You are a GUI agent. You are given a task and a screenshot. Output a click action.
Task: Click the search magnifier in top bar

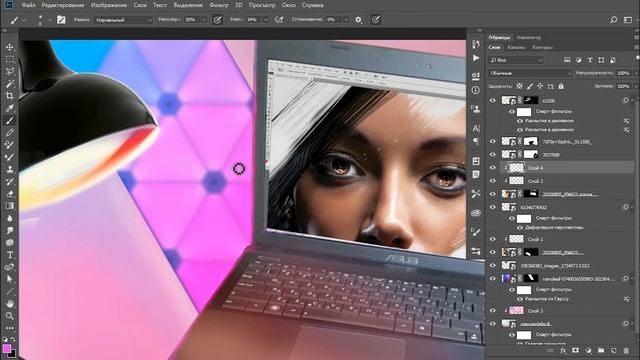click(x=613, y=20)
